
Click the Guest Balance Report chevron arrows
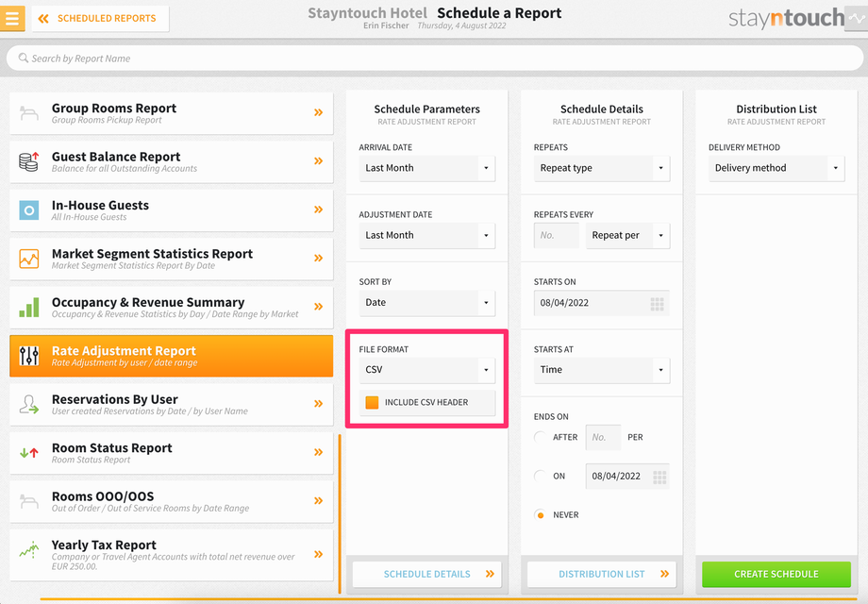(x=318, y=161)
